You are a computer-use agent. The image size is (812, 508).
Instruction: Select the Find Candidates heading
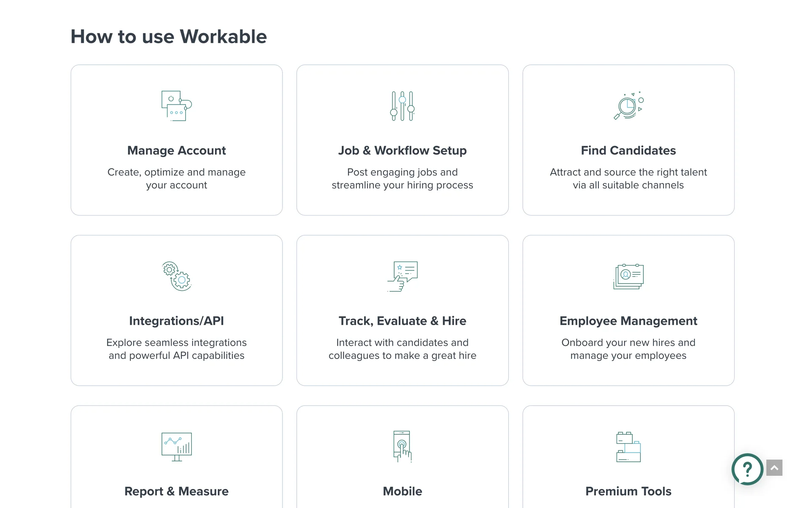point(628,150)
